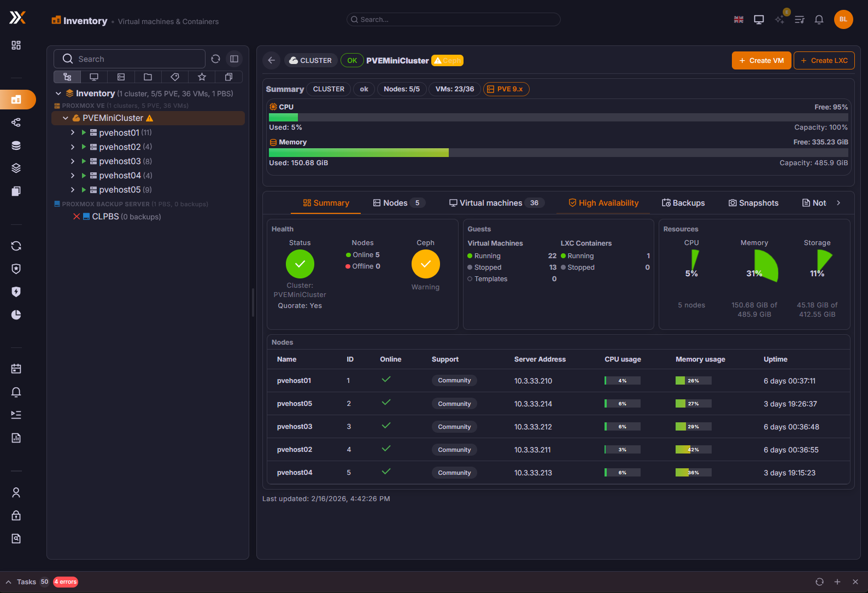Expand pvehost02 in the tree
The image size is (868, 593).
[73, 147]
